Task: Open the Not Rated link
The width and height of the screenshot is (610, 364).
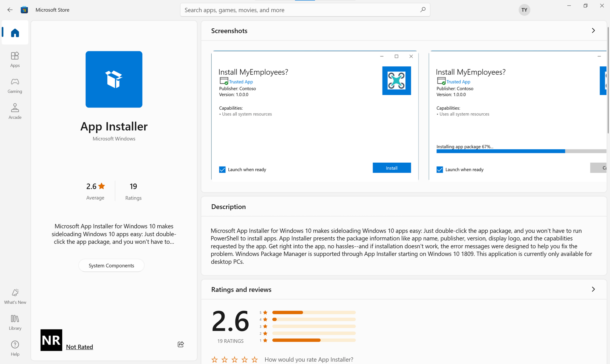Action: click(x=79, y=347)
